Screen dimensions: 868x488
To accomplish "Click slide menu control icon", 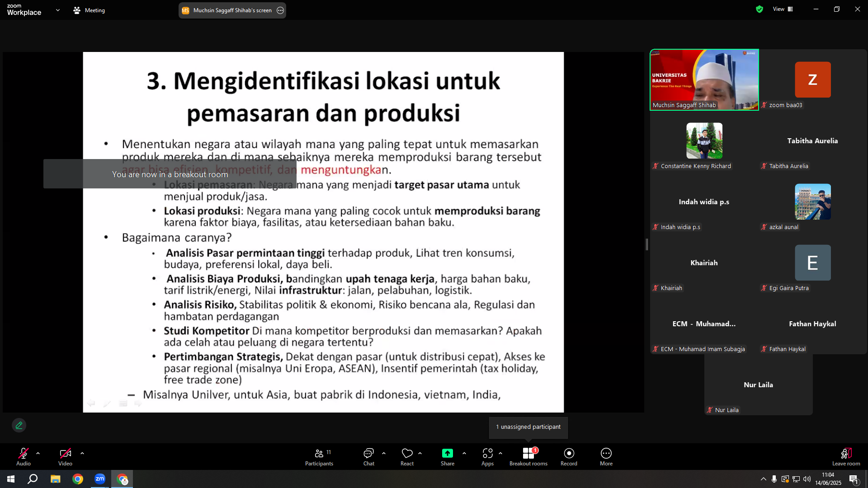I will [x=123, y=403].
